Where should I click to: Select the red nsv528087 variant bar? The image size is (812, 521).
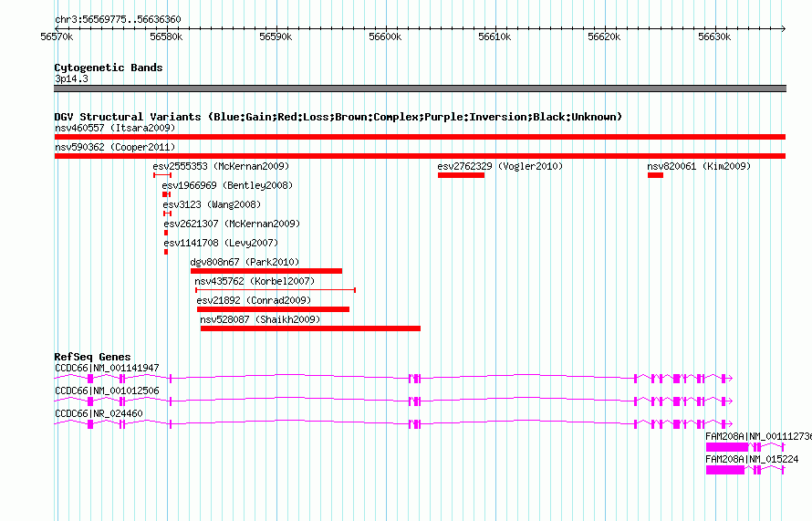310,328
